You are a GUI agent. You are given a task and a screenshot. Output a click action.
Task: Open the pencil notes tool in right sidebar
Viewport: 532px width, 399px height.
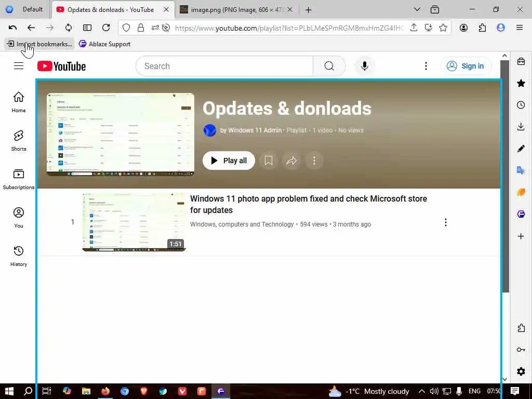tap(521, 148)
